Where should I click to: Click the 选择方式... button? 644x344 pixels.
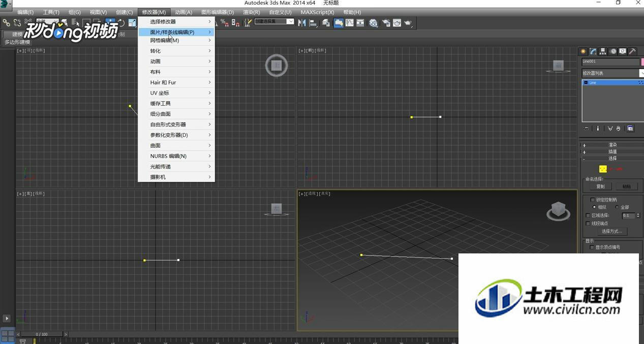coord(612,232)
